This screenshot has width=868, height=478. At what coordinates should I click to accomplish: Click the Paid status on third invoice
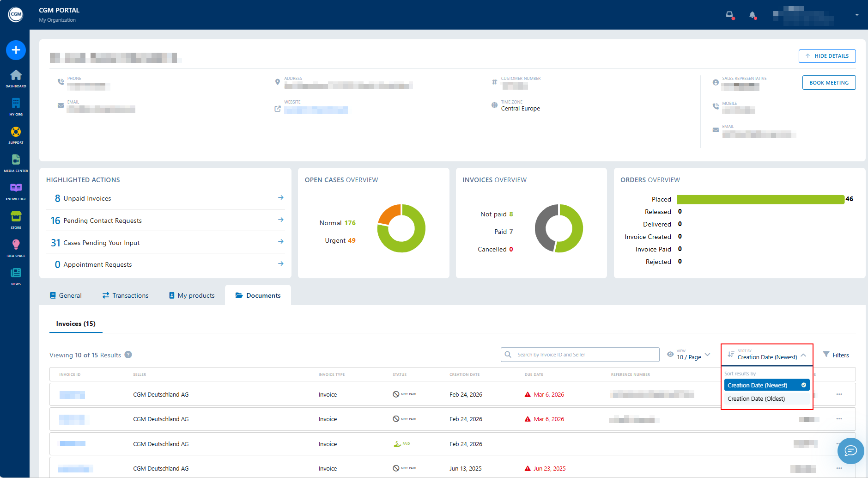pos(402,444)
